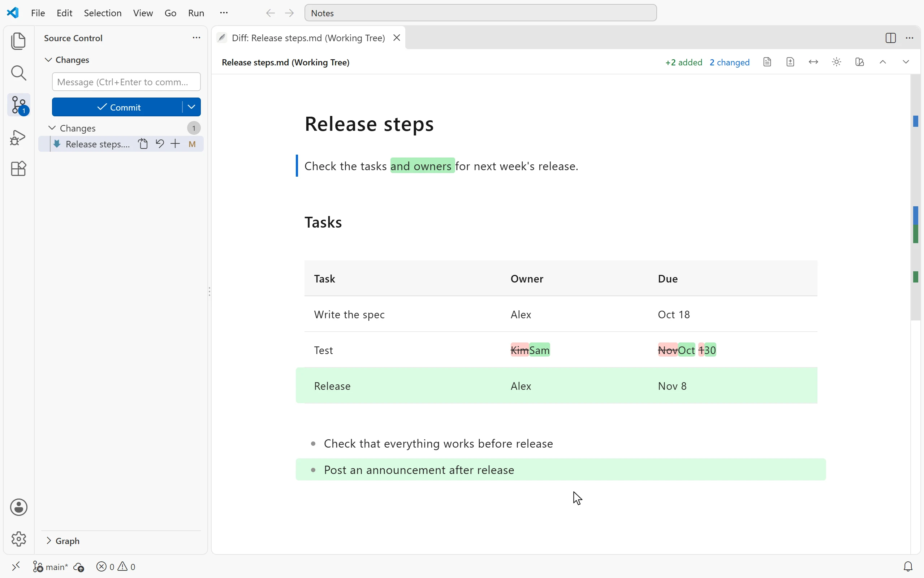Toggle inline diff view icon
Screen dimensions: 924x578
pos(859,62)
